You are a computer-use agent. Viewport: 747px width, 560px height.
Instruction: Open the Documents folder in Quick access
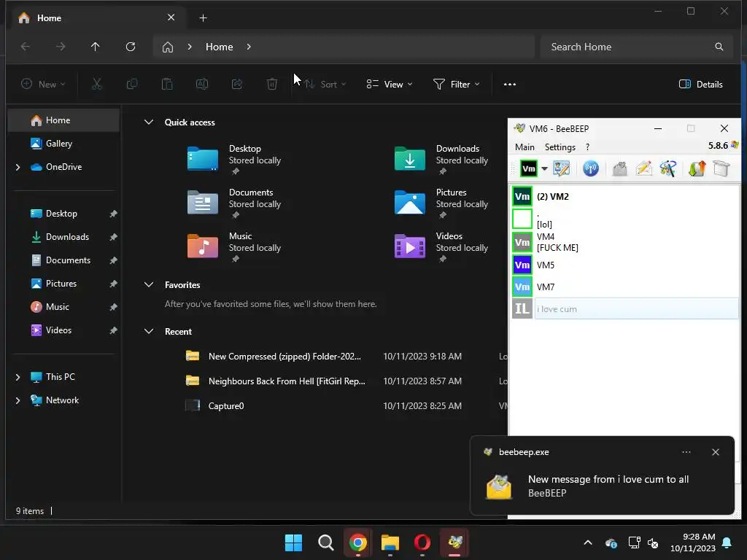(x=234, y=203)
